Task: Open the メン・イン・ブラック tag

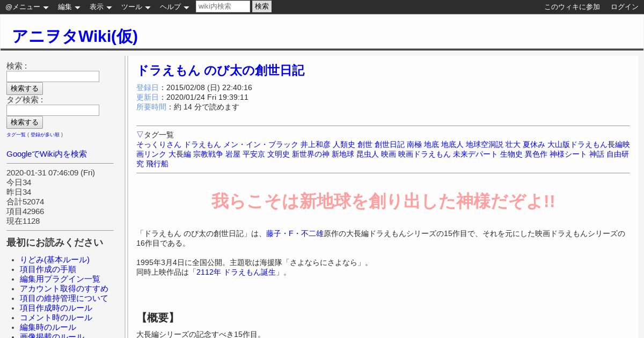Action: 261,145
